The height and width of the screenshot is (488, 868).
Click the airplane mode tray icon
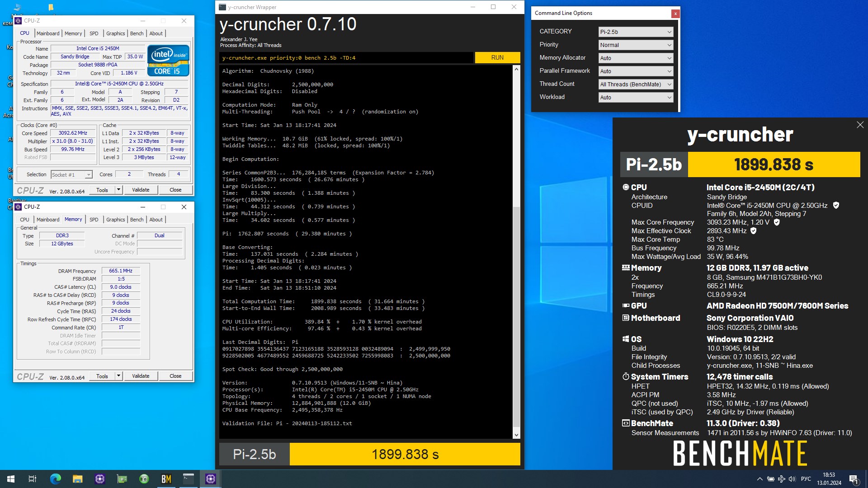[x=781, y=479]
